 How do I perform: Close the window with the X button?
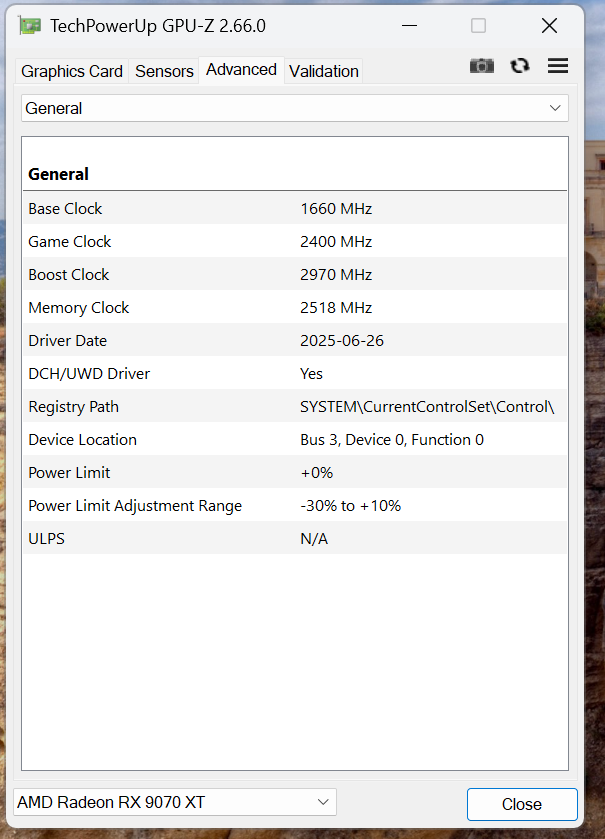[549, 26]
